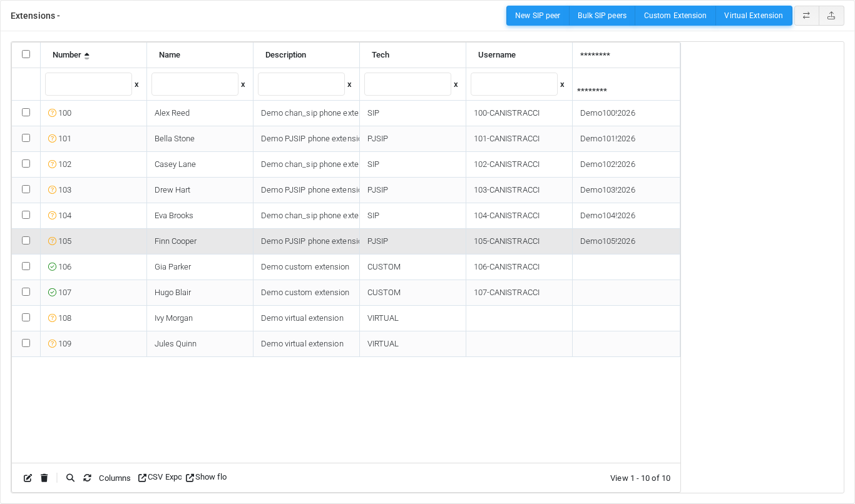Click status icon beside extension 103
The image size is (855, 504).
(x=52, y=190)
